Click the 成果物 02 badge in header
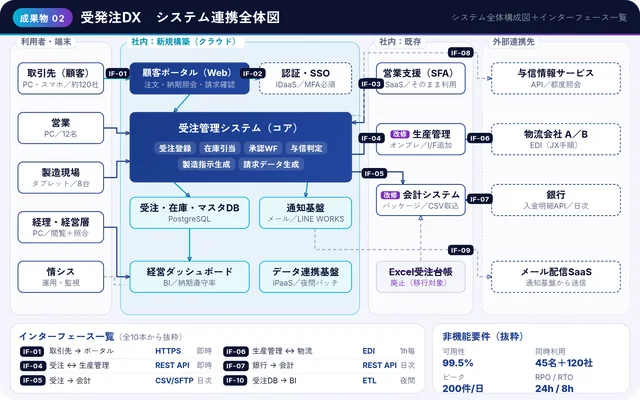 coord(42,18)
